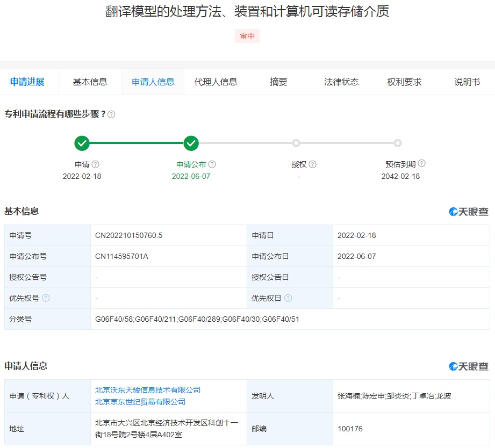Click help icon next to 申请公布 step

(x=212, y=164)
